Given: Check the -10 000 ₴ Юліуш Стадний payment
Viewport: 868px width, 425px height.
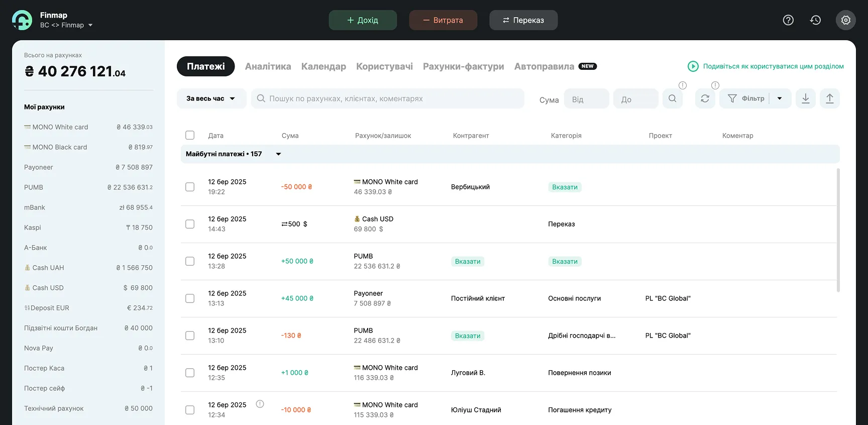Looking at the screenshot, I should coord(190,410).
